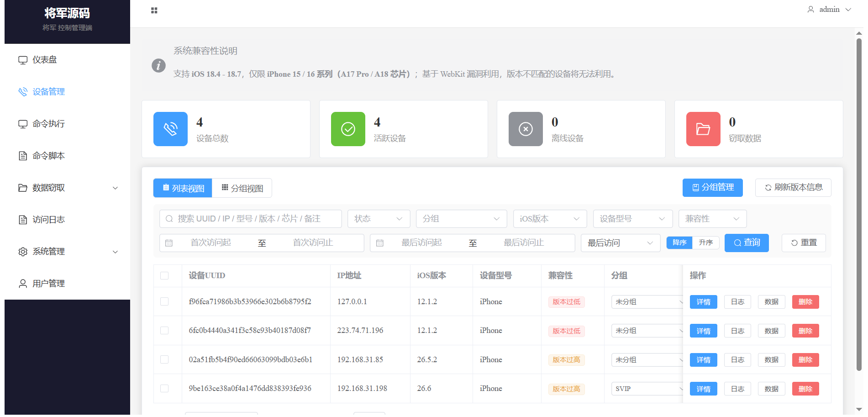Switch to the 列表视图 tab

183,188
